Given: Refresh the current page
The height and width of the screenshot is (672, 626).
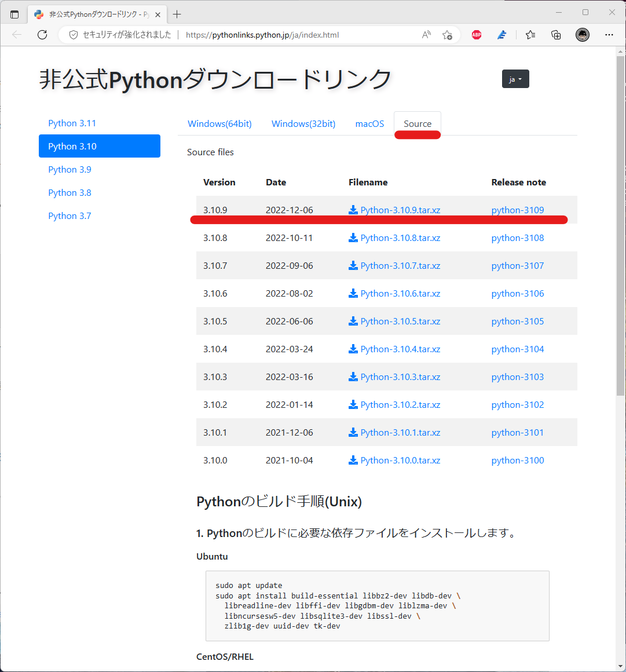Looking at the screenshot, I should point(42,34).
